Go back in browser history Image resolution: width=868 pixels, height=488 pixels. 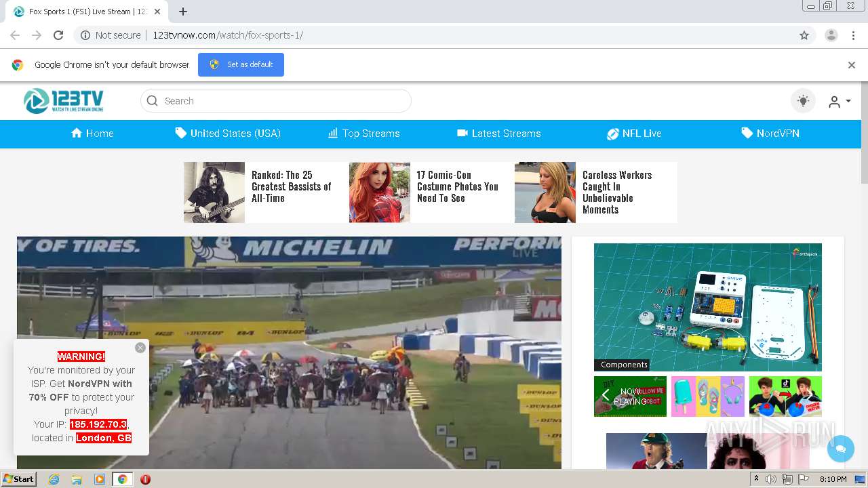pyautogui.click(x=15, y=35)
